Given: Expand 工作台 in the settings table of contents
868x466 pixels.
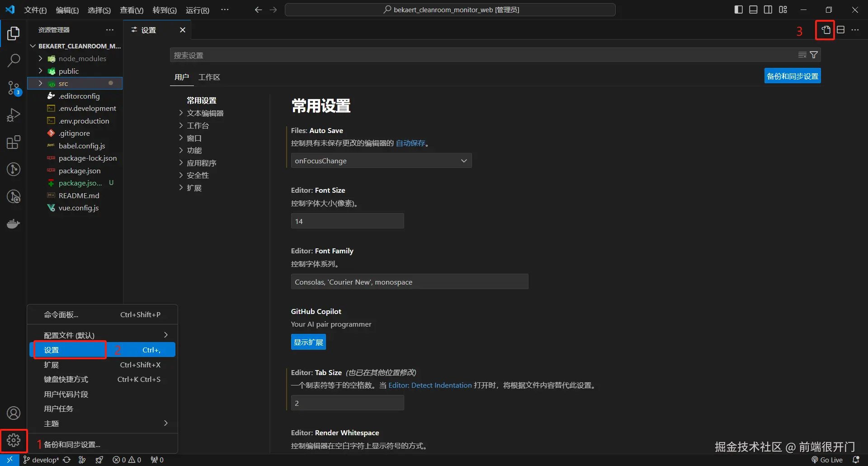Looking at the screenshot, I should coord(181,125).
